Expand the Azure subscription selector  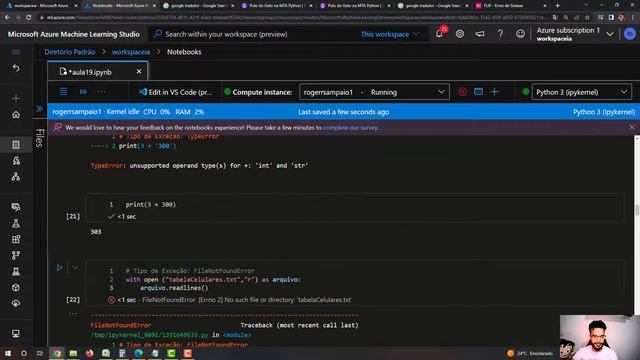pyautogui.click(x=610, y=34)
